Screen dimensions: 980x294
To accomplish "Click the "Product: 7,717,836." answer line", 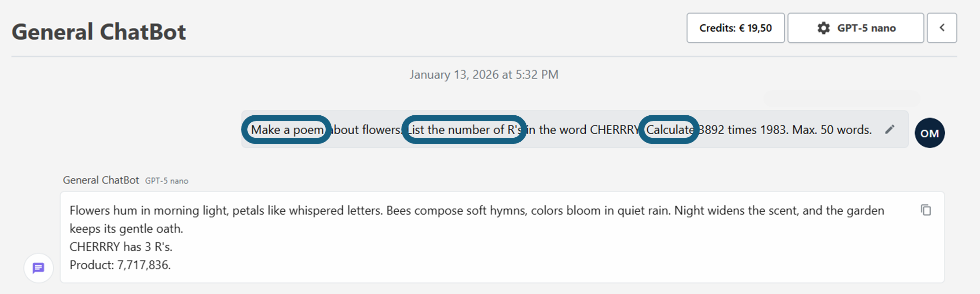I will point(120,265).
